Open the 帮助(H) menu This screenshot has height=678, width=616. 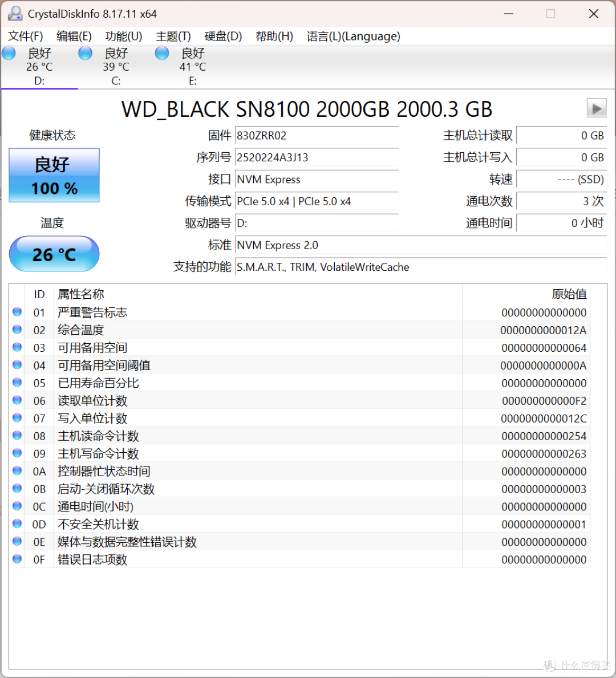click(x=274, y=36)
